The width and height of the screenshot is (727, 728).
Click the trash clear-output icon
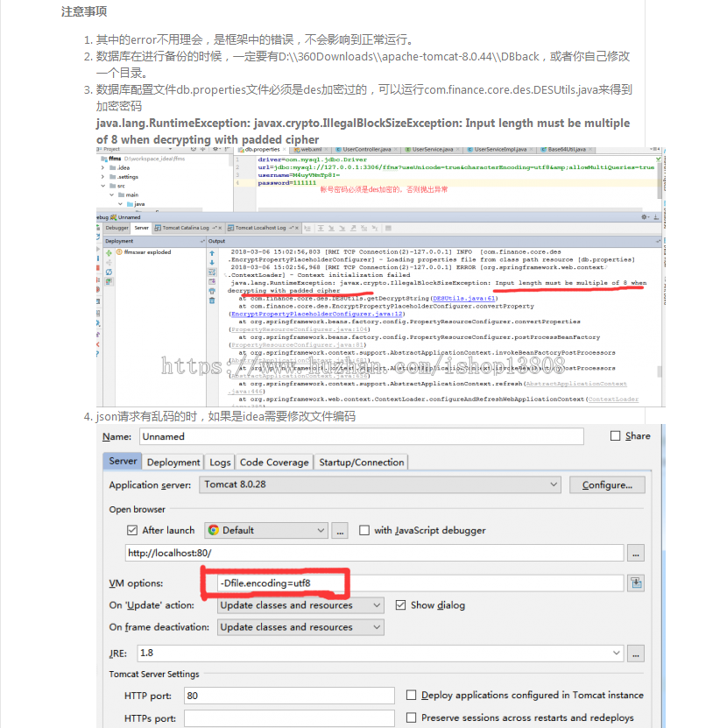(212, 300)
